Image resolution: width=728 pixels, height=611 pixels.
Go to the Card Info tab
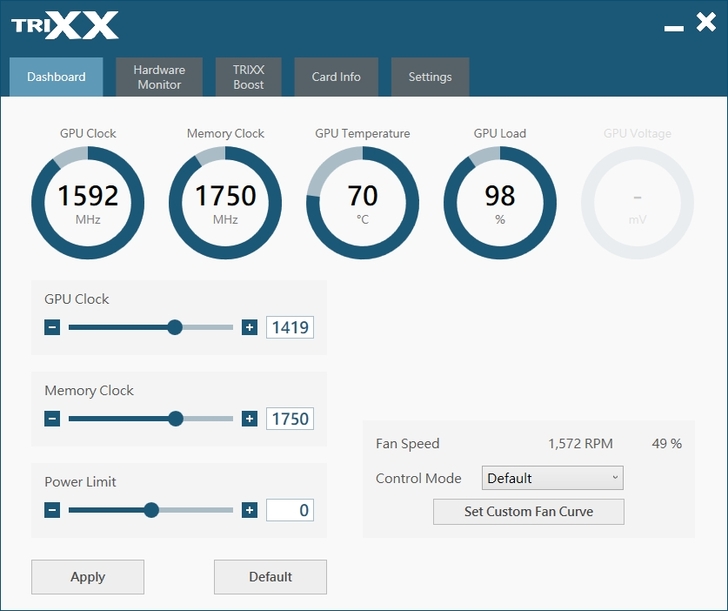point(336,77)
